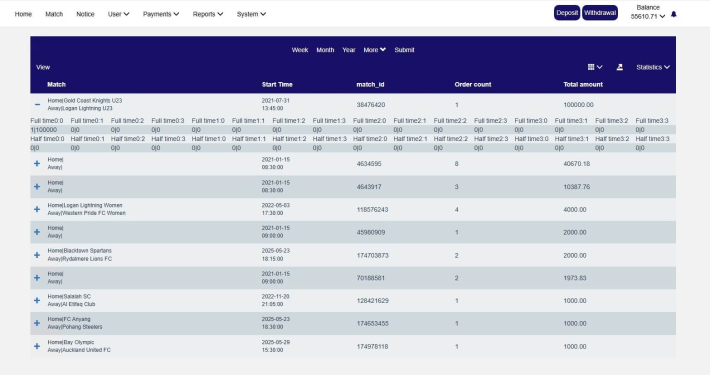The image size is (710, 375).
Task: Open the More time range dropdown
Action: (x=374, y=50)
